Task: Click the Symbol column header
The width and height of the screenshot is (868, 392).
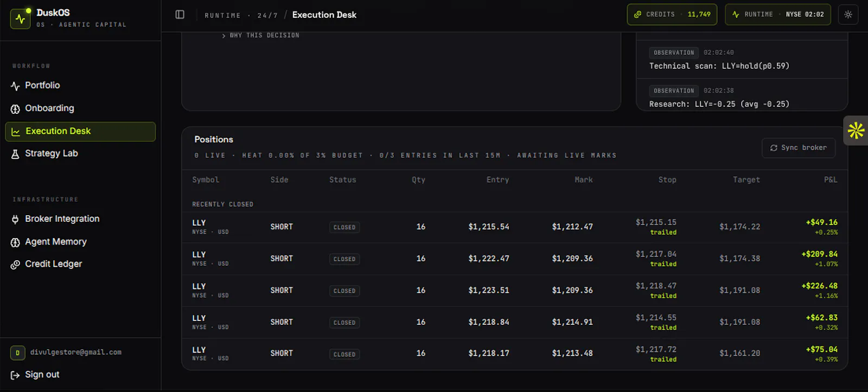Action: click(206, 180)
